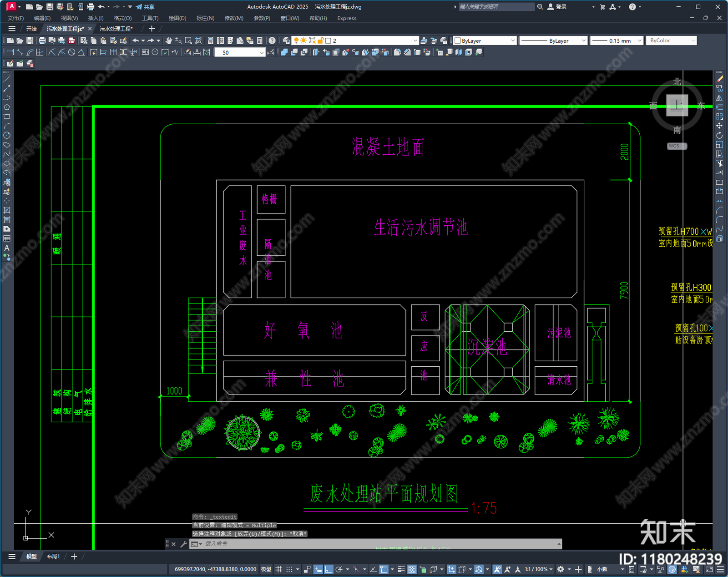Click the 模型 button in status bar
The image size is (728, 577).
(266, 569)
